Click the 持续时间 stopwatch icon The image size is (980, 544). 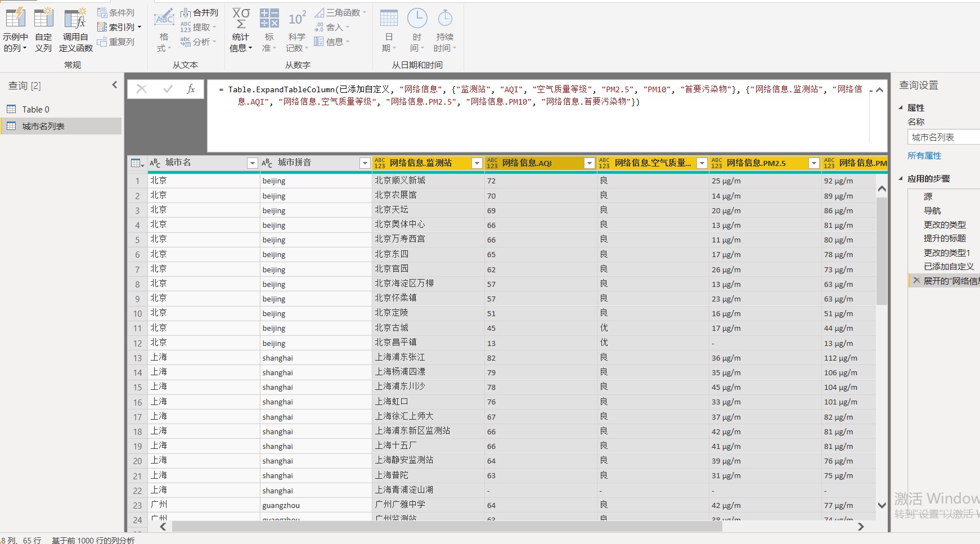point(445,19)
